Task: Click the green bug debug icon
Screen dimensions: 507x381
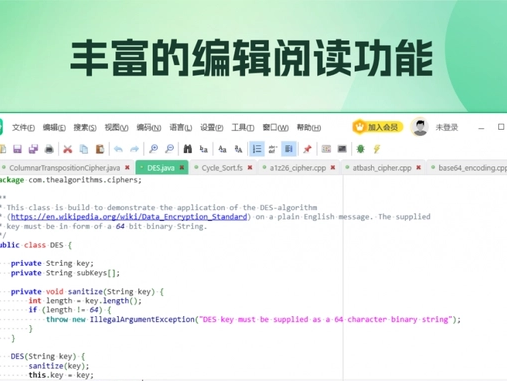Action: tap(360, 149)
